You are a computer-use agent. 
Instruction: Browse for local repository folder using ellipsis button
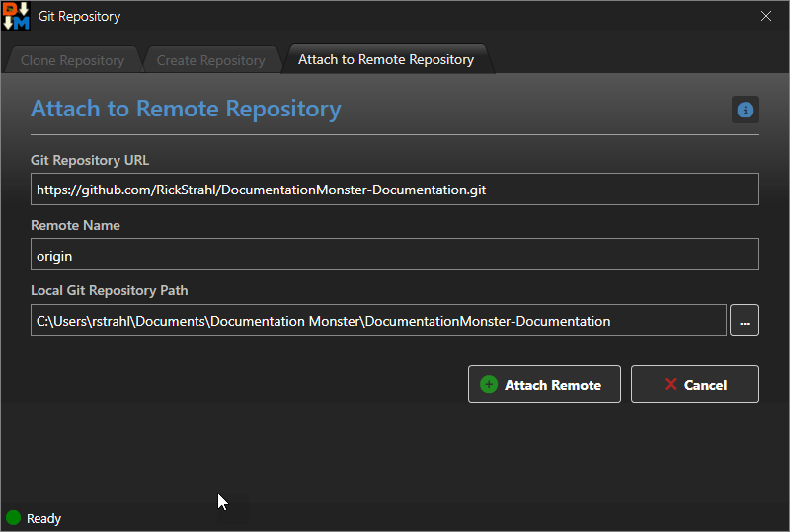click(745, 321)
